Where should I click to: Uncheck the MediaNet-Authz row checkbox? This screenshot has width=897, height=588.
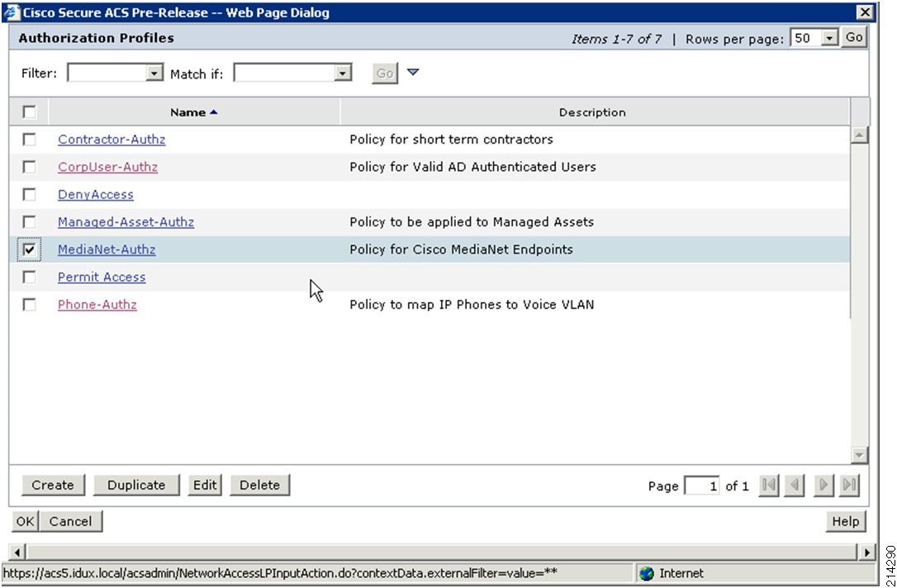29,249
